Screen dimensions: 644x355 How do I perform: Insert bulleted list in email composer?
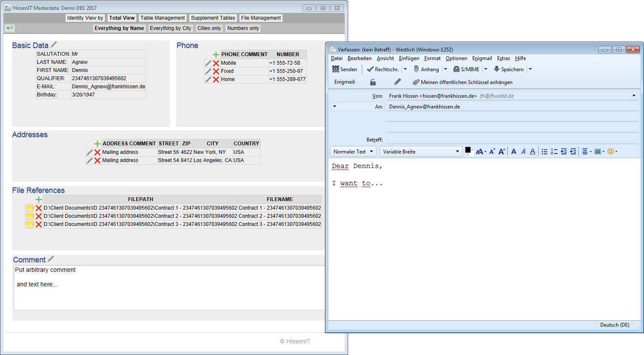tap(544, 151)
